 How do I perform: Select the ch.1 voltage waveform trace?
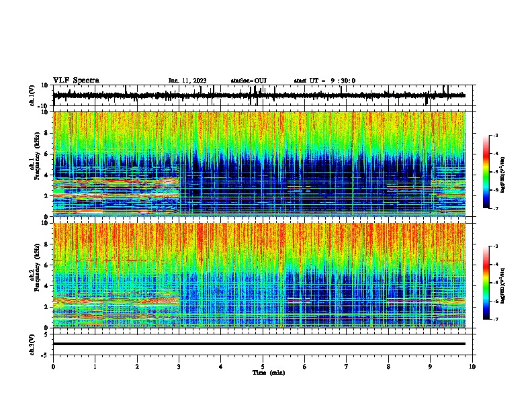259,95
